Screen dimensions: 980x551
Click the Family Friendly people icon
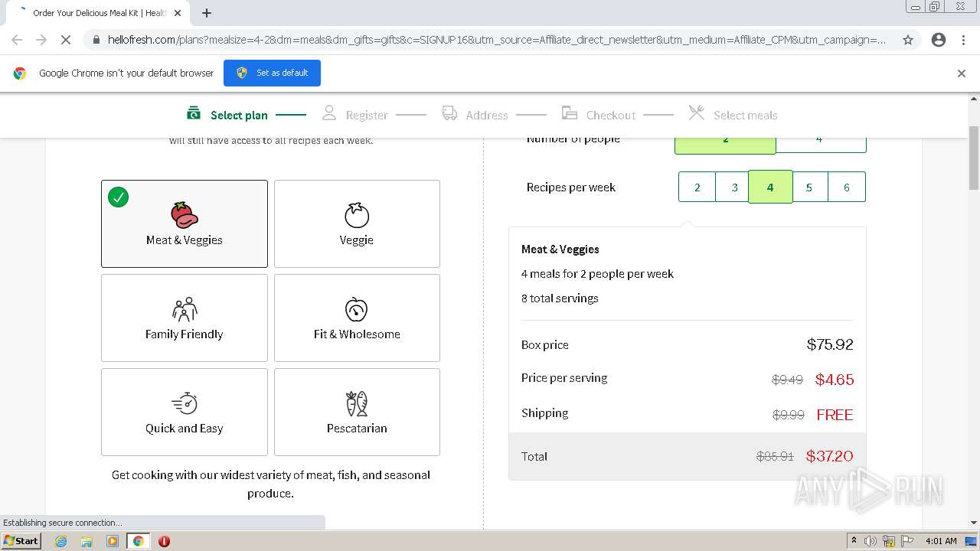pyautogui.click(x=185, y=309)
